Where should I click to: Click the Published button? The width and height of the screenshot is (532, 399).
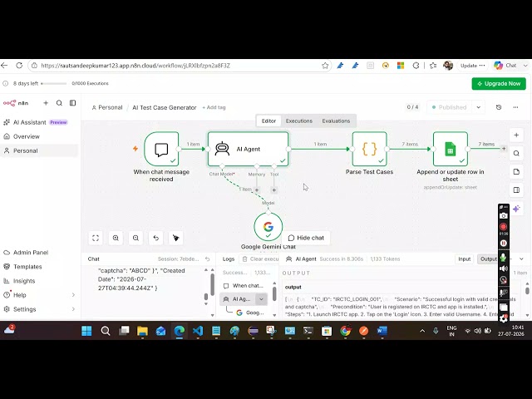click(x=450, y=107)
